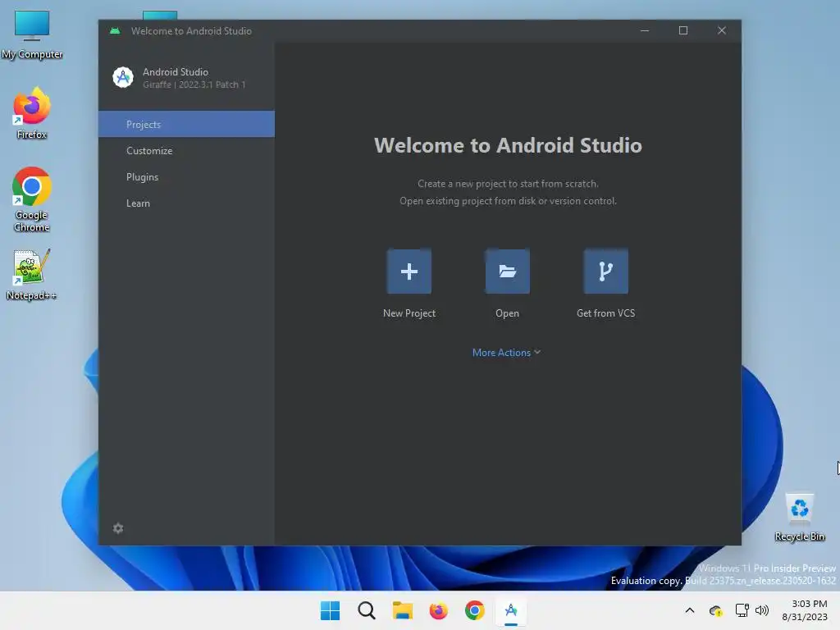
Task: Select the Firefox desktop shortcut
Action: tap(32, 113)
